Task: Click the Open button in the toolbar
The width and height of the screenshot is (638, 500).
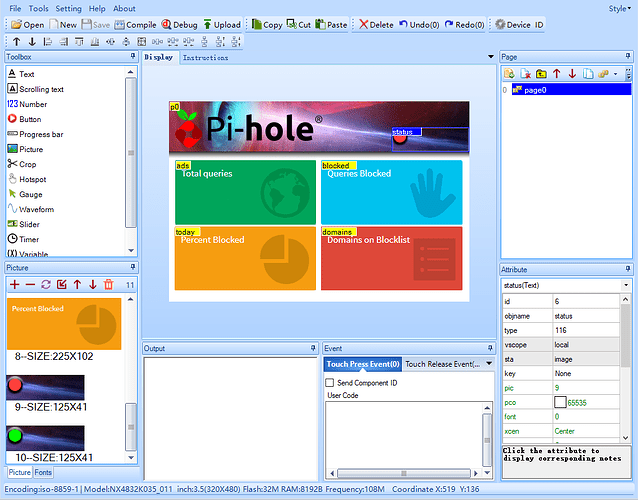Action: pos(28,25)
